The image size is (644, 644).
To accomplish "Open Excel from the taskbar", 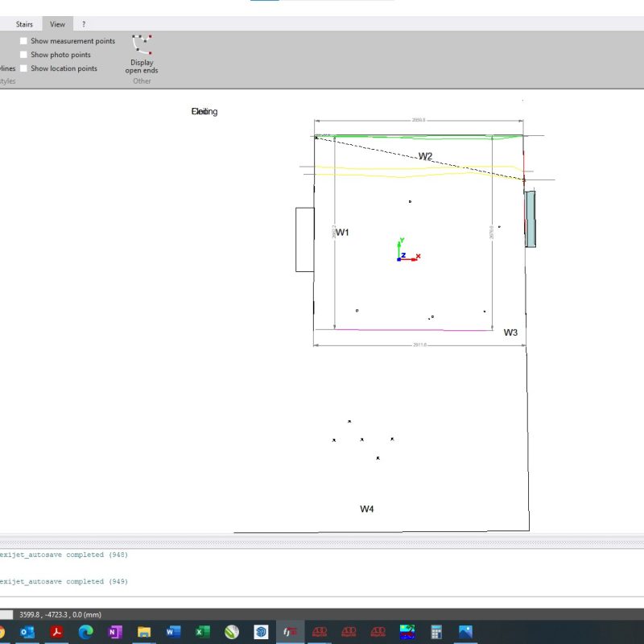I will pos(203,632).
